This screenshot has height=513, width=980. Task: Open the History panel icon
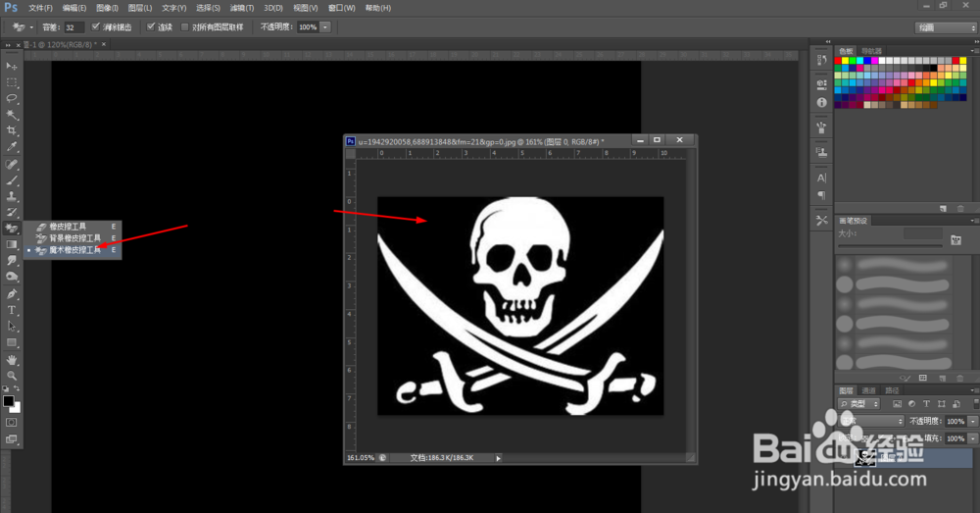821,60
